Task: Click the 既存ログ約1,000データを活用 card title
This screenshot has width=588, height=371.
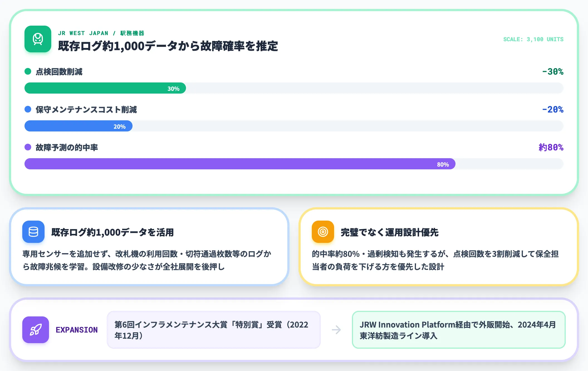Action: (112, 232)
